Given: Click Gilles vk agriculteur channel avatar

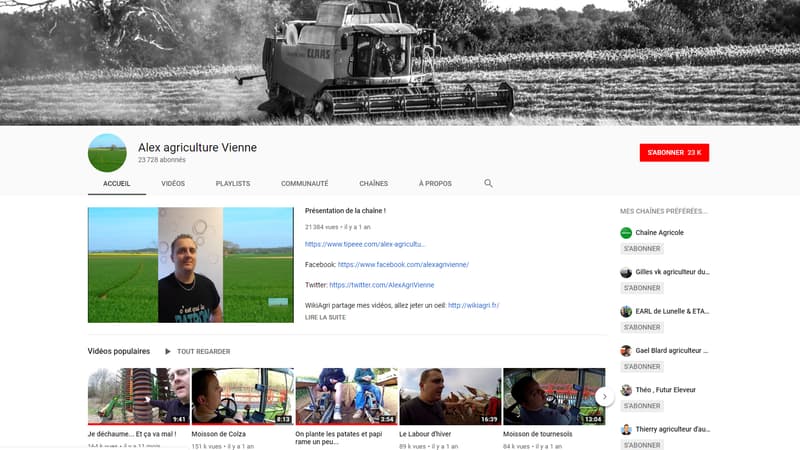Looking at the screenshot, I should coord(626,272).
